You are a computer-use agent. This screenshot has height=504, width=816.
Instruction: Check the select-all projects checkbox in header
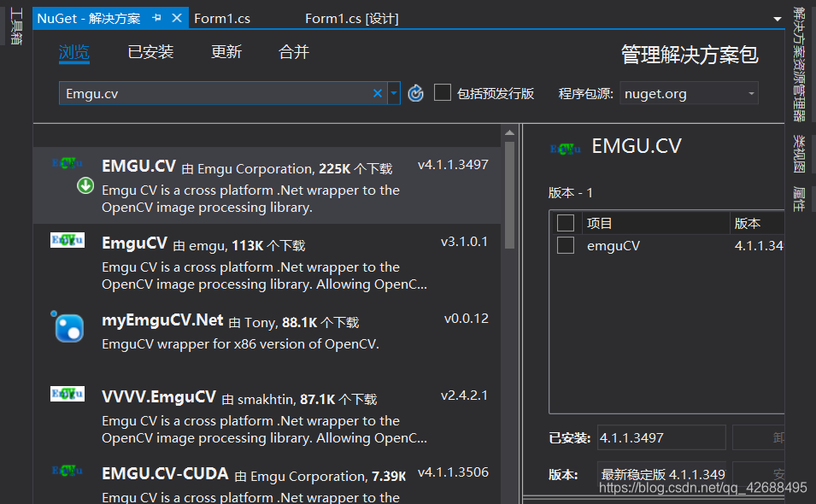(566, 223)
